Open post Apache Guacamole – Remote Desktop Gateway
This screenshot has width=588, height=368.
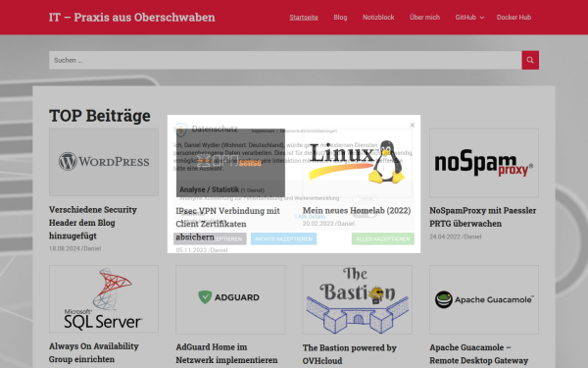pyautogui.click(x=478, y=353)
